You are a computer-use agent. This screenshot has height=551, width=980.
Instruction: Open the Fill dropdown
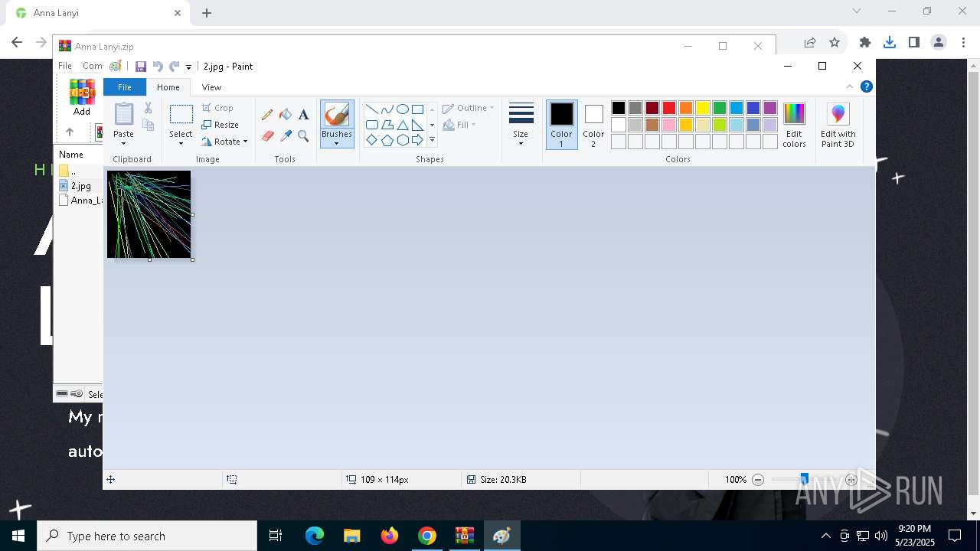coord(459,125)
